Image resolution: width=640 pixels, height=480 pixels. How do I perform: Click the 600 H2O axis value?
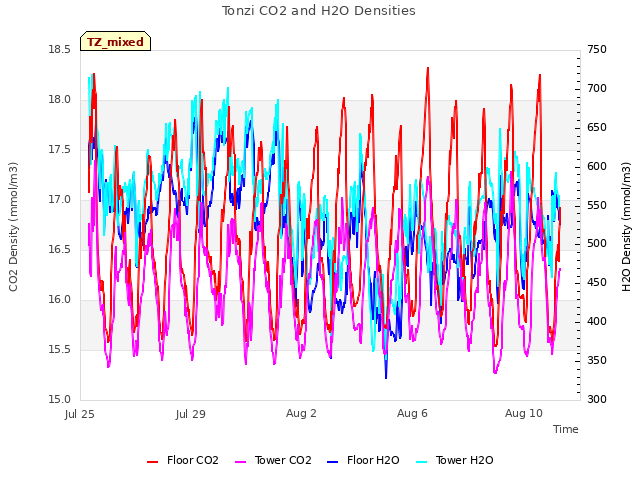tap(597, 167)
